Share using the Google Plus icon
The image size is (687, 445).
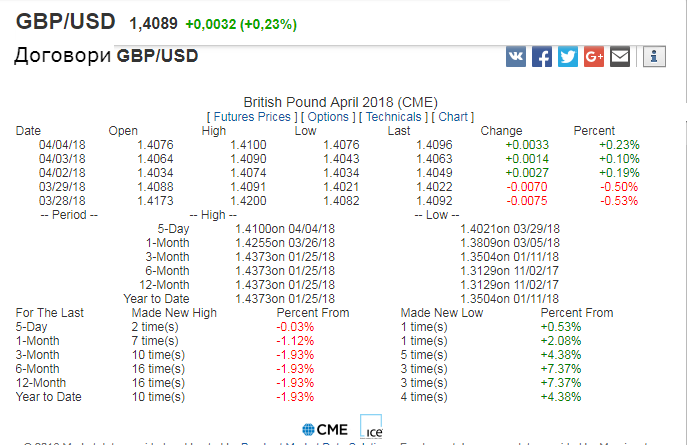pyautogui.click(x=594, y=57)
